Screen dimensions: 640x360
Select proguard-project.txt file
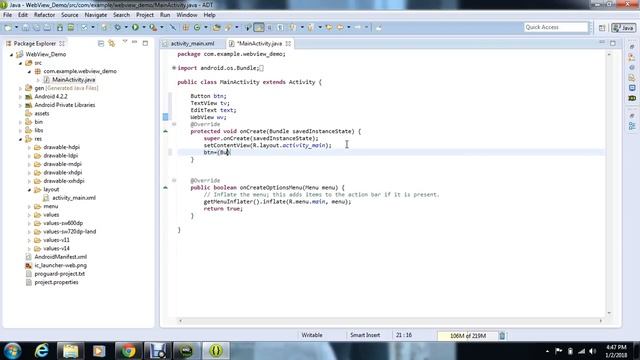(60, 274)
